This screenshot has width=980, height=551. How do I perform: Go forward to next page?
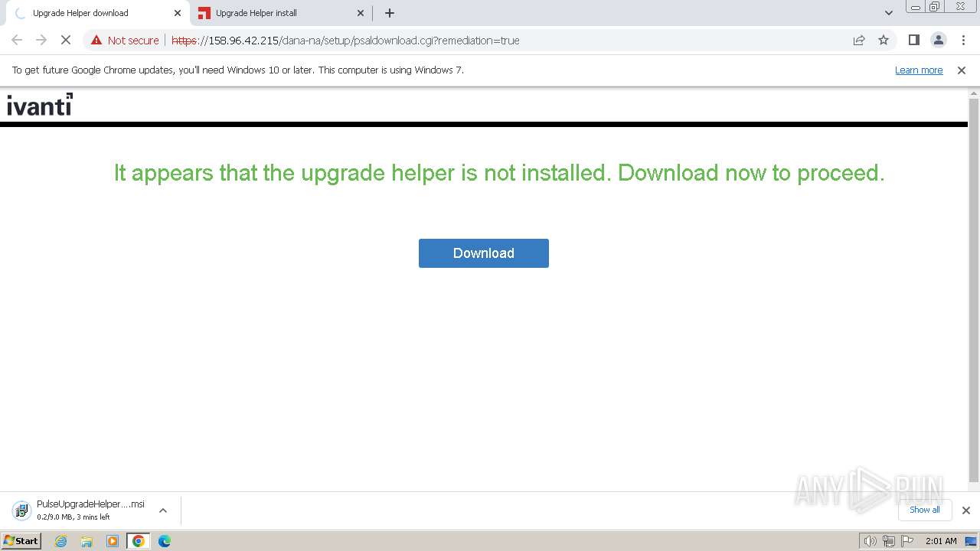[x=41, y=40]
